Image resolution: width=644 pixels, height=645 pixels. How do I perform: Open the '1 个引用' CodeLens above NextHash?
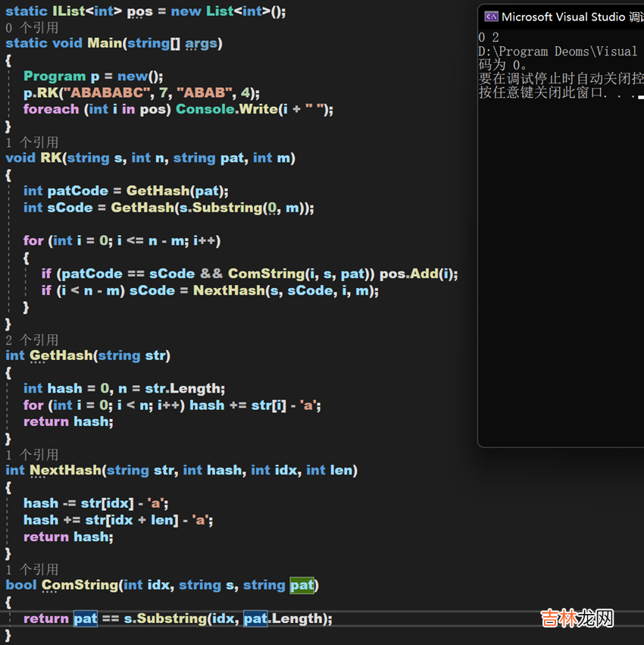point(32,454)
